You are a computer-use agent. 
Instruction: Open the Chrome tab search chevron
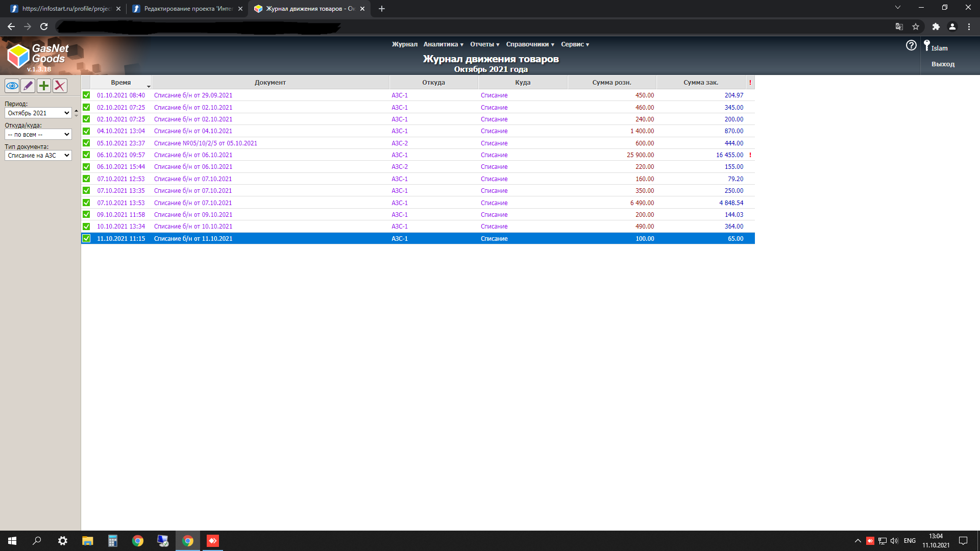(x=898, y=7)
